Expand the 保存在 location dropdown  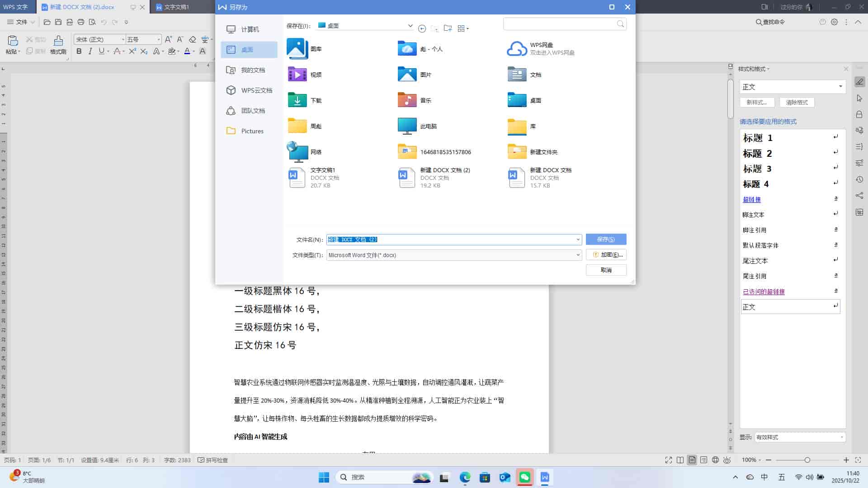(x=410, y=26)
